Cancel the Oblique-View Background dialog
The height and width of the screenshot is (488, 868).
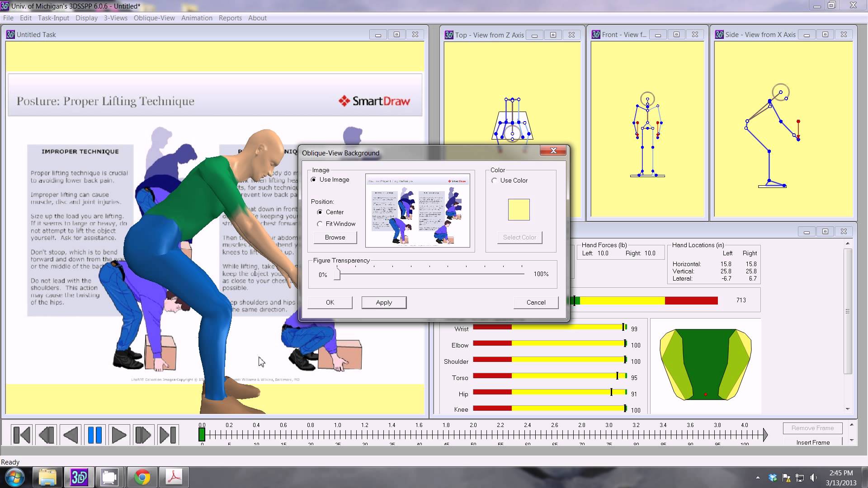[x=536, y=303]
